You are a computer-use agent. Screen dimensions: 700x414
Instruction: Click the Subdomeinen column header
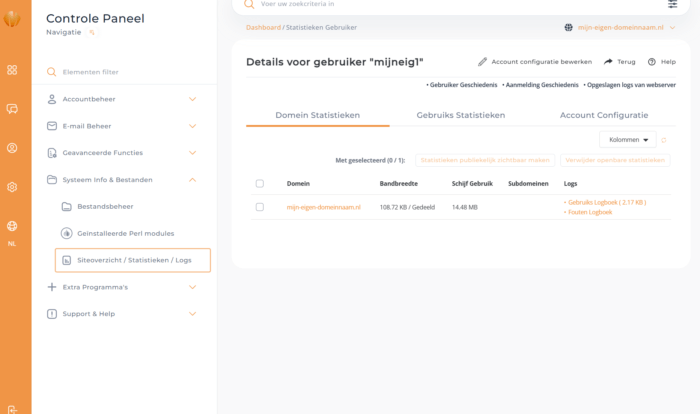click(528, 184)
